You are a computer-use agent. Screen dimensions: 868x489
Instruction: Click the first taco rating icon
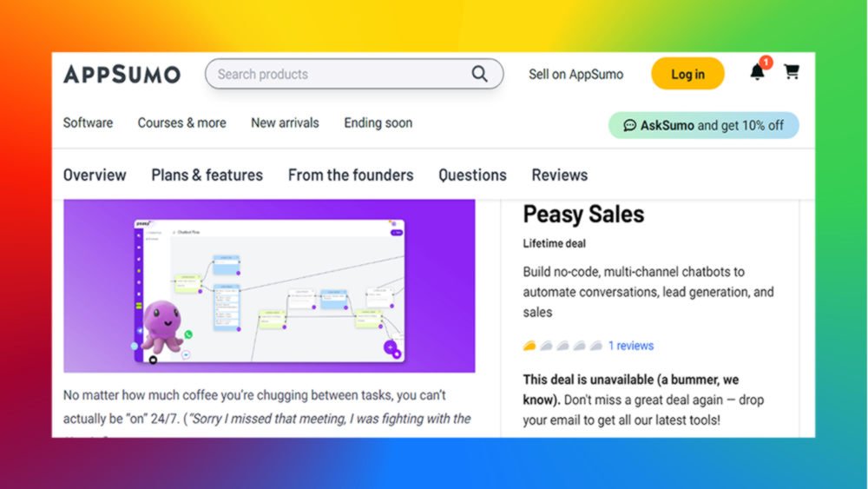tap(529, 346)
